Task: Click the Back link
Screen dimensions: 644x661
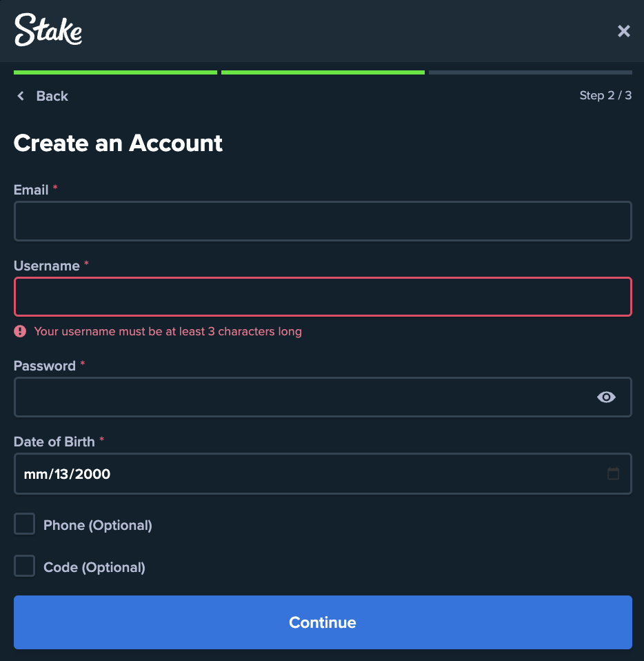Action: (x=52, y=96)
